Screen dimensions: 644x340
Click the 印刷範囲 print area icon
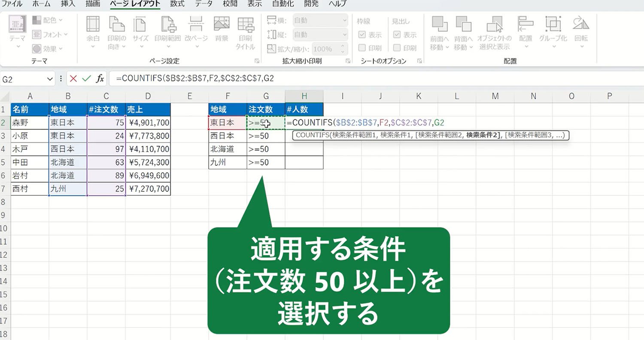pyautogui.click(x=169, y=24)
